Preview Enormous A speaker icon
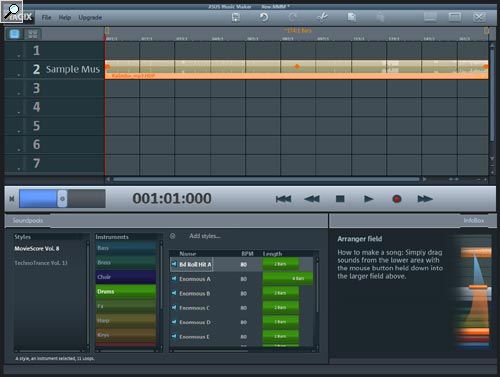This screenshot has width=500, height=377. pos(174,279)
